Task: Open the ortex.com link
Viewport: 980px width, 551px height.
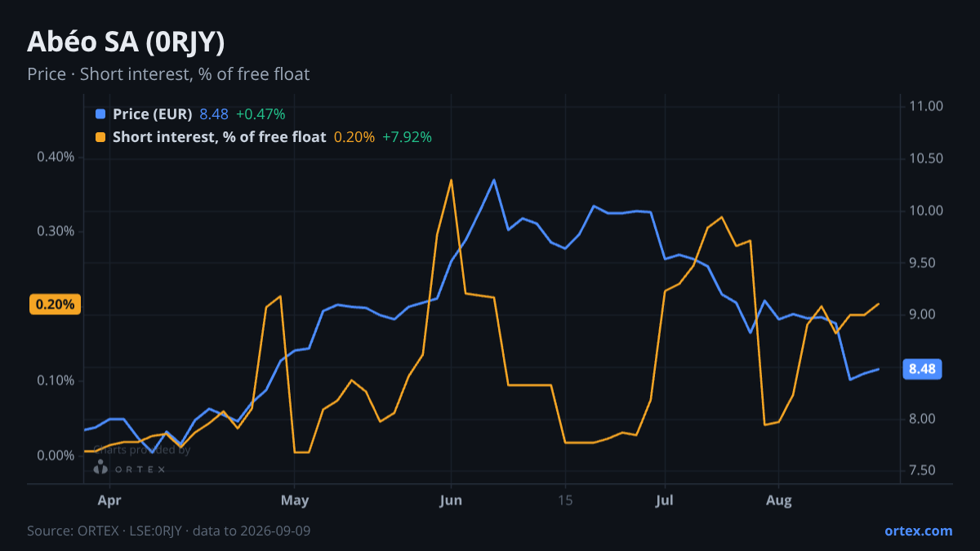Action: point(919,531)
